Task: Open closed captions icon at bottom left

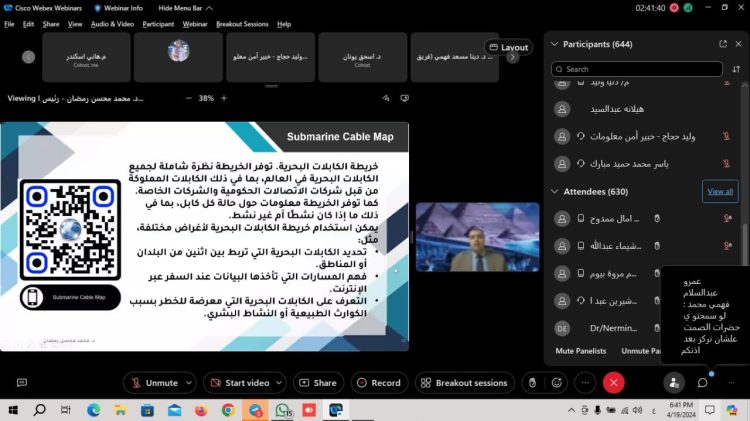Action: pos(22,383)
